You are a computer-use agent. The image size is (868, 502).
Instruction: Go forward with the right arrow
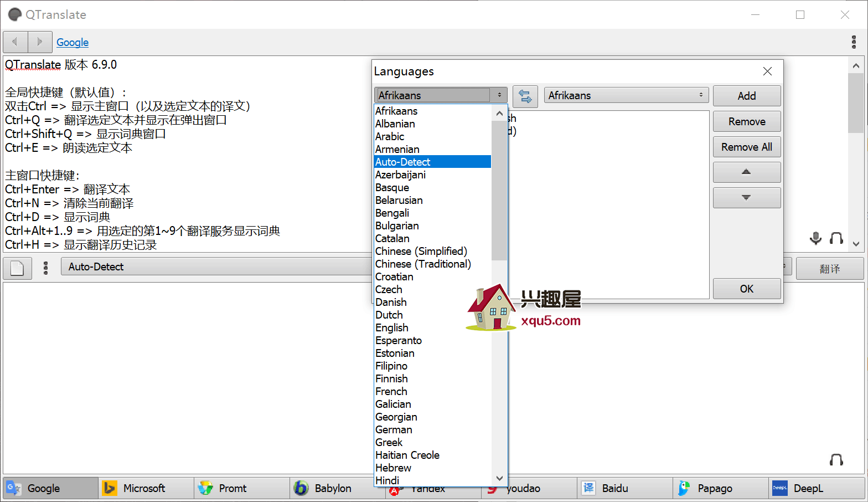point(40,42)
